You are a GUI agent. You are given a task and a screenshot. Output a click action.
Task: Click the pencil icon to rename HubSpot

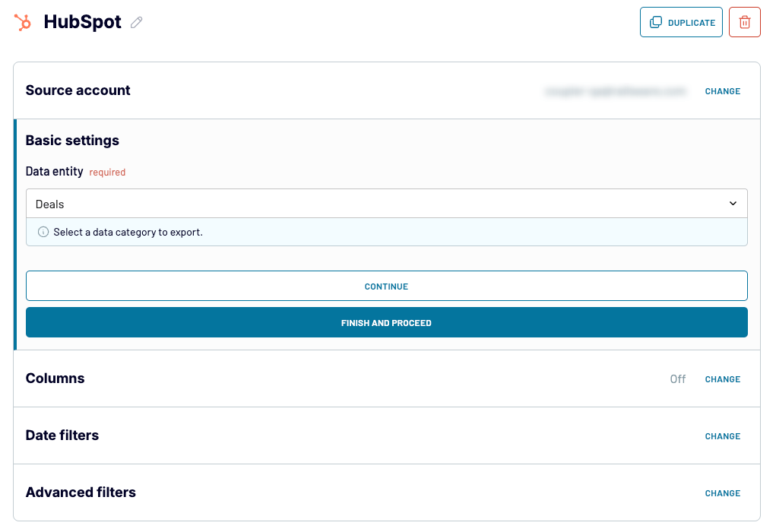[x=137, y=22]
